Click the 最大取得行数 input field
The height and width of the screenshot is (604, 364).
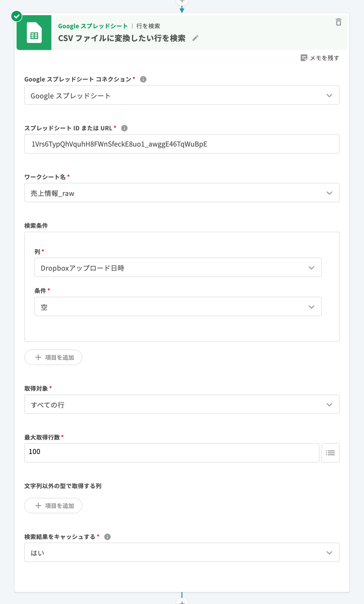click(x=171, y=453)
